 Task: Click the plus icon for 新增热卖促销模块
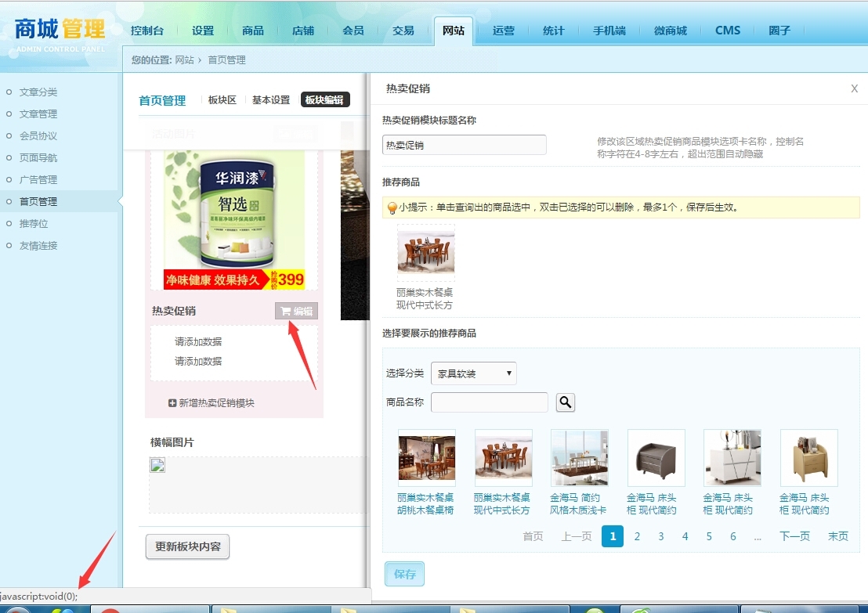172,402
